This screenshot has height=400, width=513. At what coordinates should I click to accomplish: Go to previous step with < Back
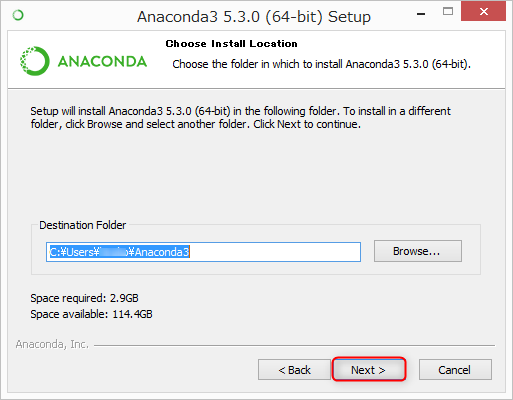(x=294, y=370)
